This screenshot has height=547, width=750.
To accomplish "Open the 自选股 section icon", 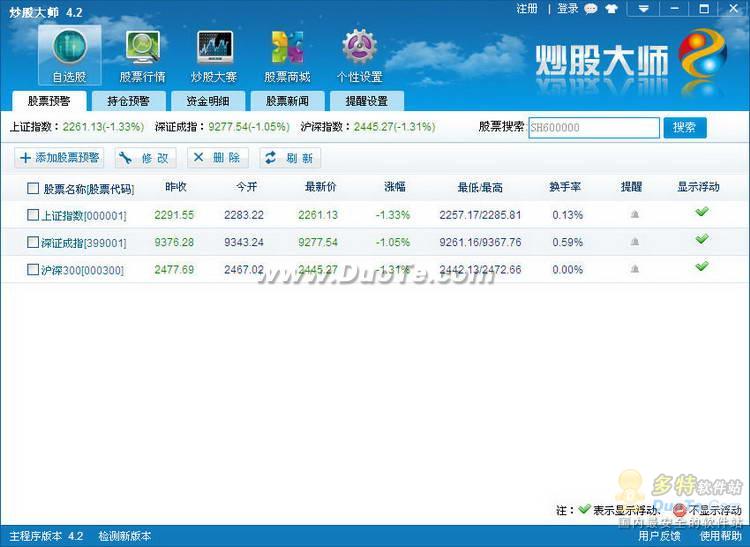I will tap(69, 55).
